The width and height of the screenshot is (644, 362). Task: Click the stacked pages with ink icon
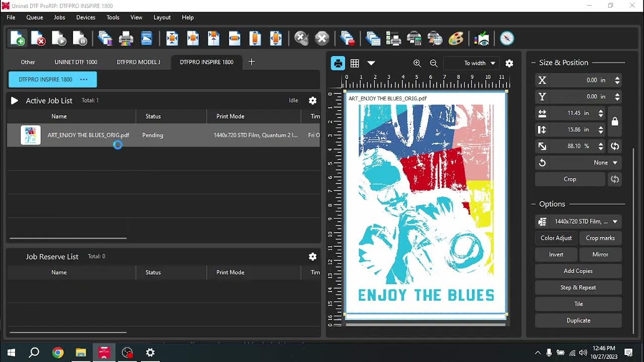click(105, 38)
